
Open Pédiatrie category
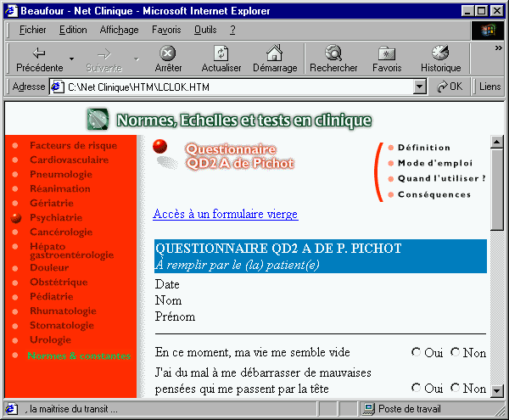pyautogui.click(x=51, y=296)
